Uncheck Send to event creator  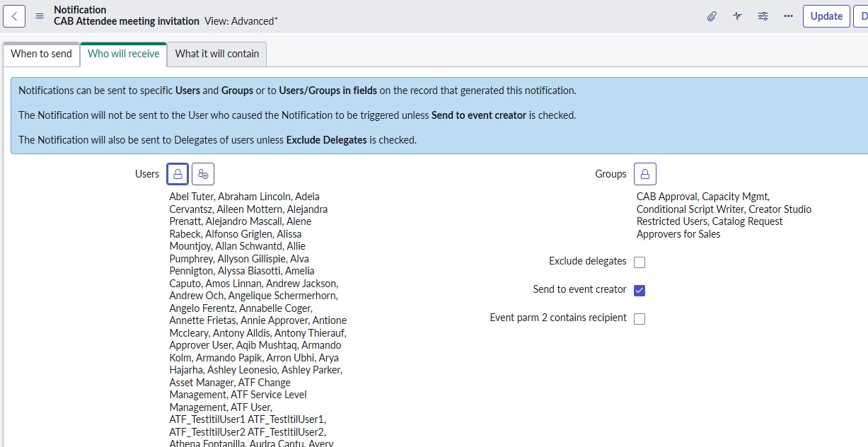640,289
